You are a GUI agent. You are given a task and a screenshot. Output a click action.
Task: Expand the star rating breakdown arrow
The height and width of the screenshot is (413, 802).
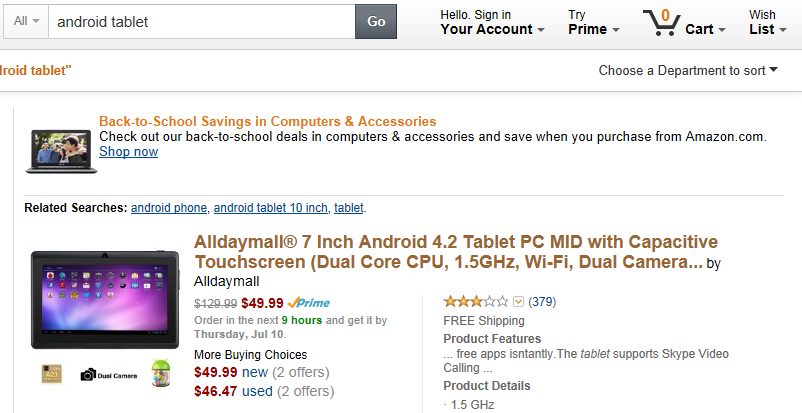518,302
